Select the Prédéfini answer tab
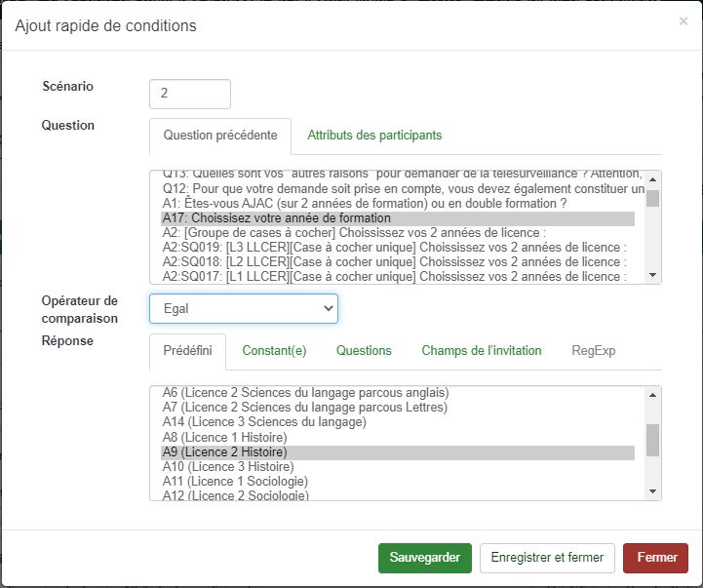 point(187,351)
